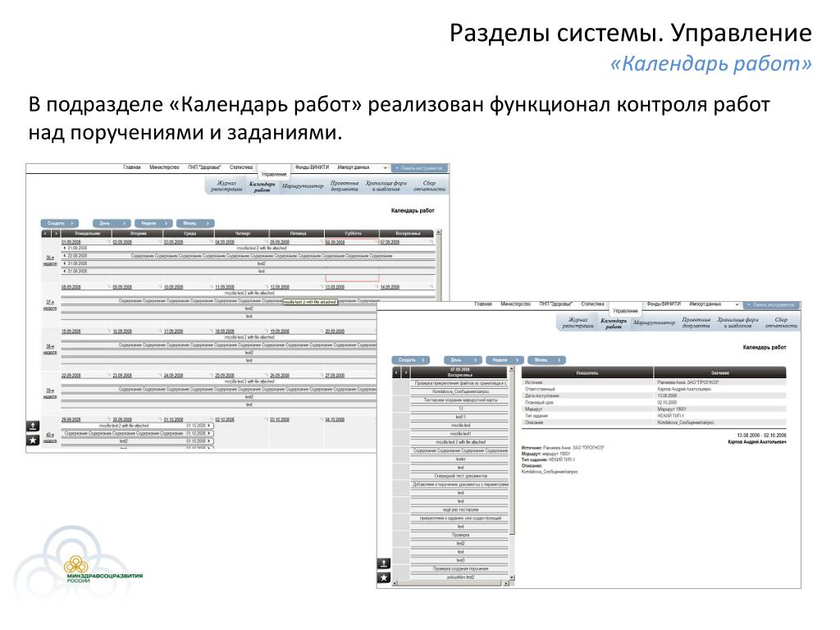Click the vertical scrollbar thumb of the day task list
This screenshot has height=630, width=840.
(x=512, y=453)
